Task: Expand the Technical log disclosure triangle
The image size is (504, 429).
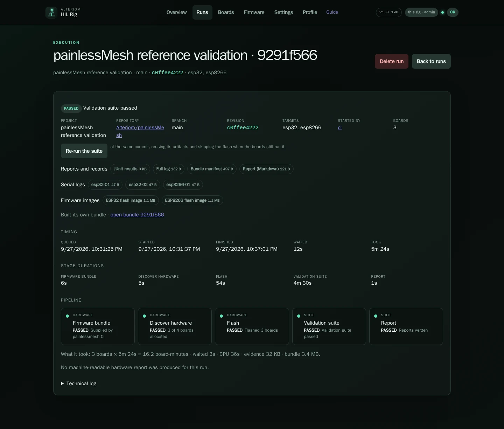Action: [x=62, y=383]
